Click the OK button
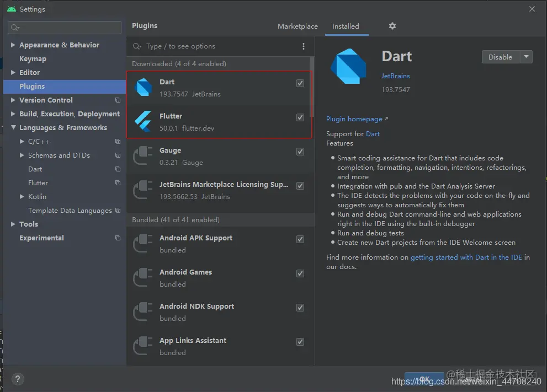Screen dimensions: 547x392 (x=424, y=379)
